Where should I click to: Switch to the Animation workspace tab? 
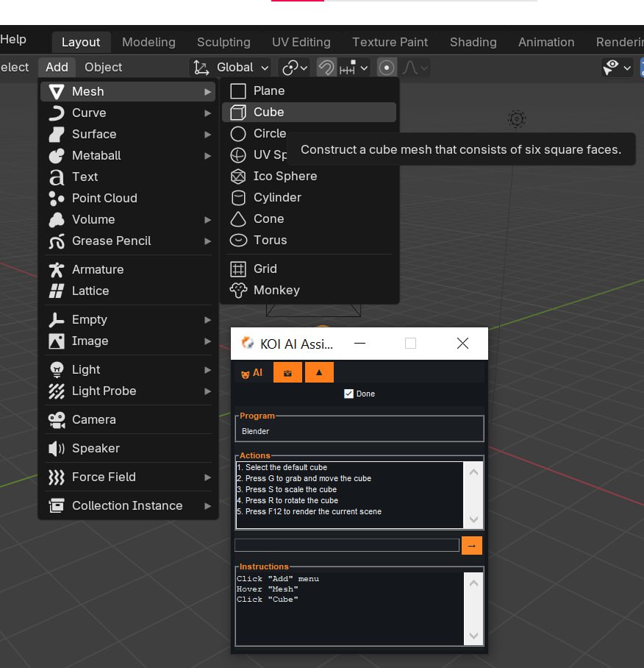click(546, 42)
